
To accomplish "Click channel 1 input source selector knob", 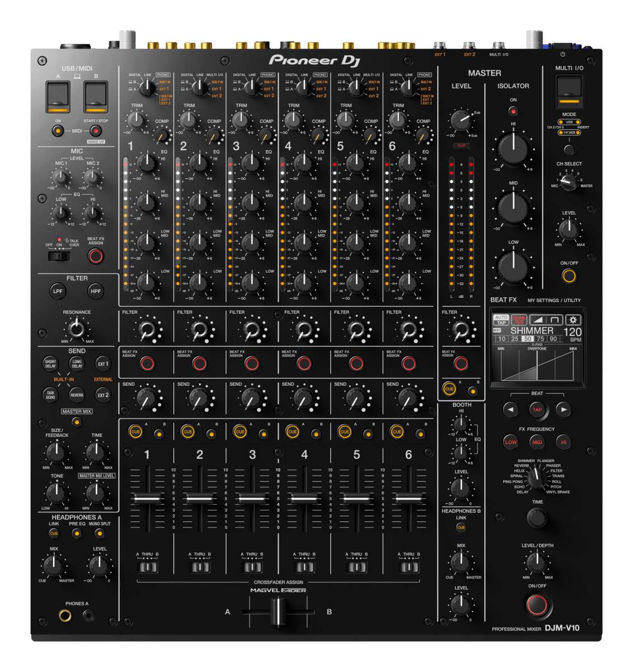I will click(149, 87).
